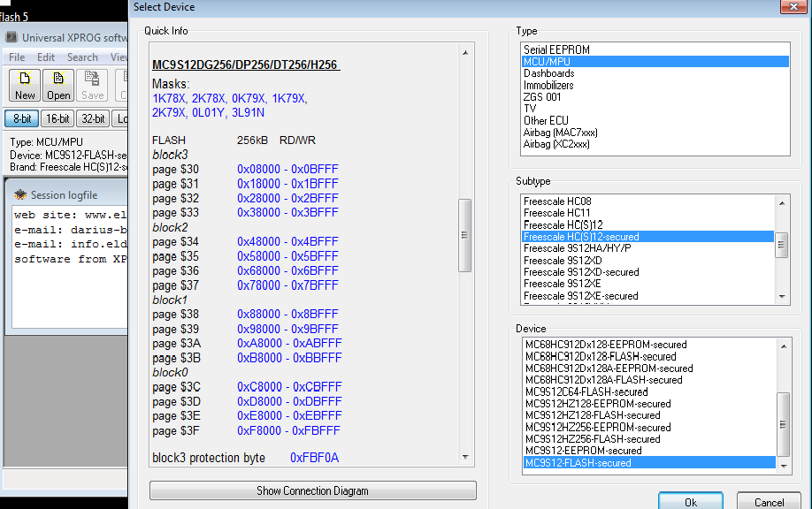Viewport: 812px width, 509px height.
Task: Select MC9S12HZ256-FLASH-secured device
Action: (x=650, y=439)
